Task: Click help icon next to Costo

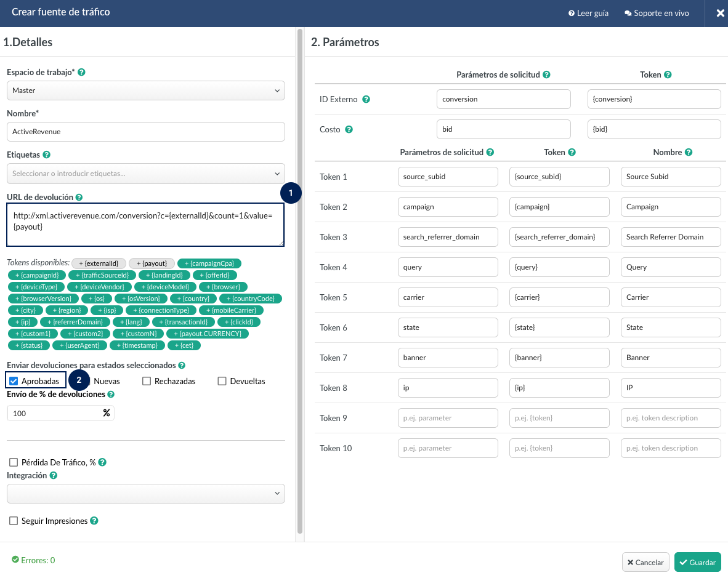Action: point(349,129)
